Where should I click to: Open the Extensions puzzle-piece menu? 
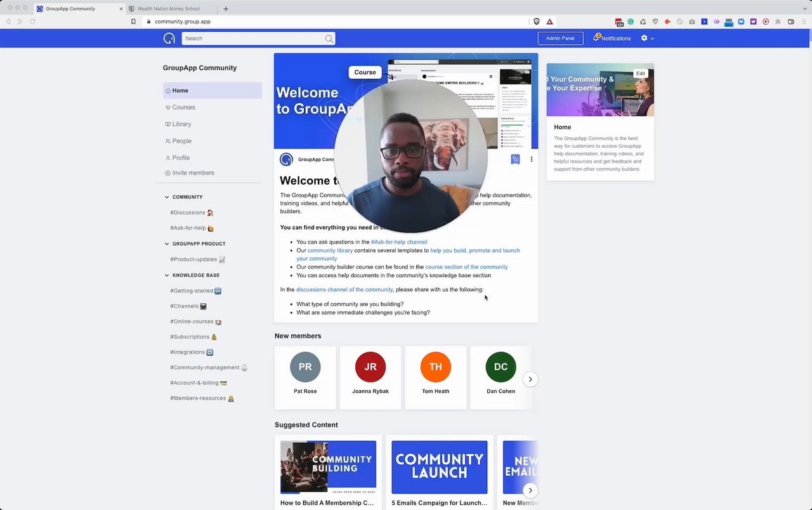778,22
